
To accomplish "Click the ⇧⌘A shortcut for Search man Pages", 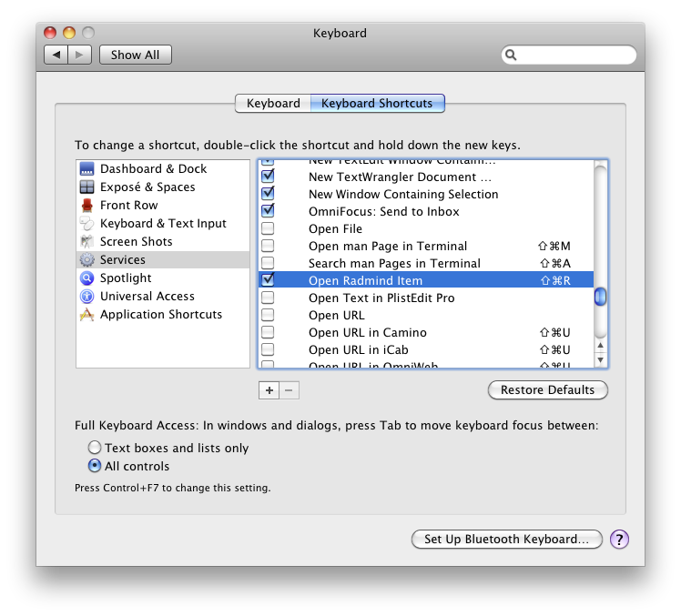I will (x=555, y=264).
